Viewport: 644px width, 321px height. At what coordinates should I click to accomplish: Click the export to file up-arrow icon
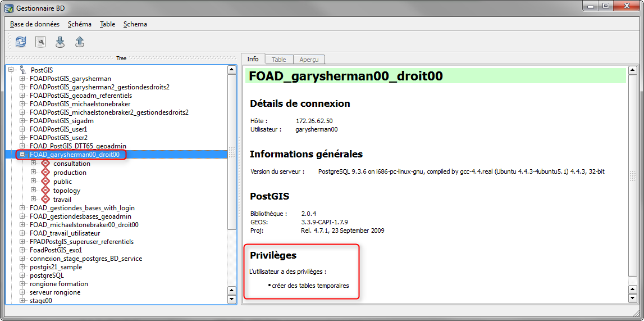[x=80, y=42]
